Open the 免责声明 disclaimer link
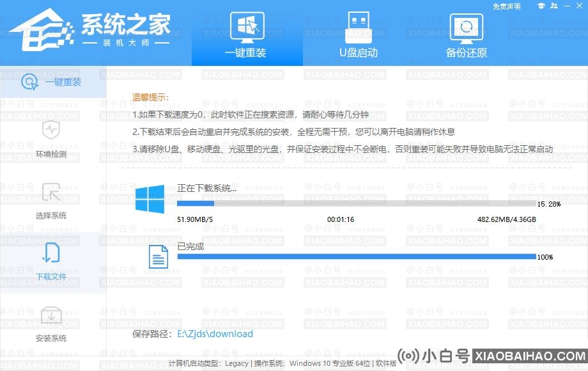 point(506,6)
